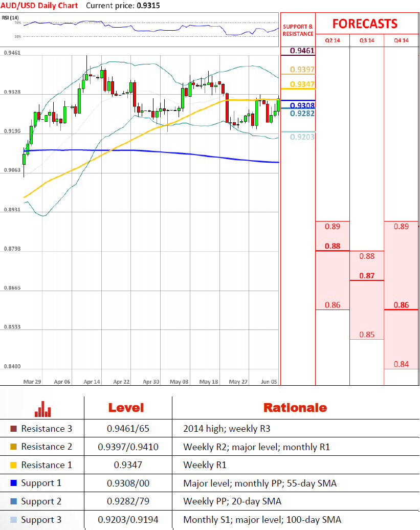420x530 pixels.
Task: Click the 0.9397 resistance level label
Action: pos(302,69)
